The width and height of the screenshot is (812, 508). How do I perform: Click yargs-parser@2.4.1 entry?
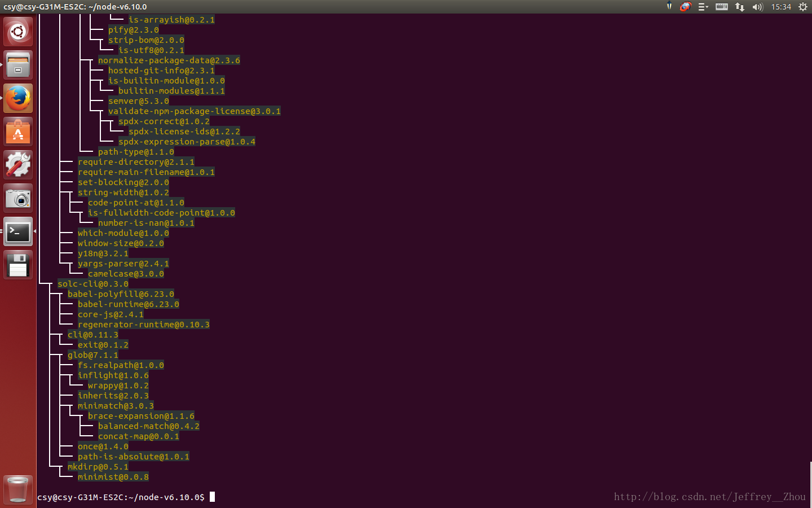tap(123, 264)
